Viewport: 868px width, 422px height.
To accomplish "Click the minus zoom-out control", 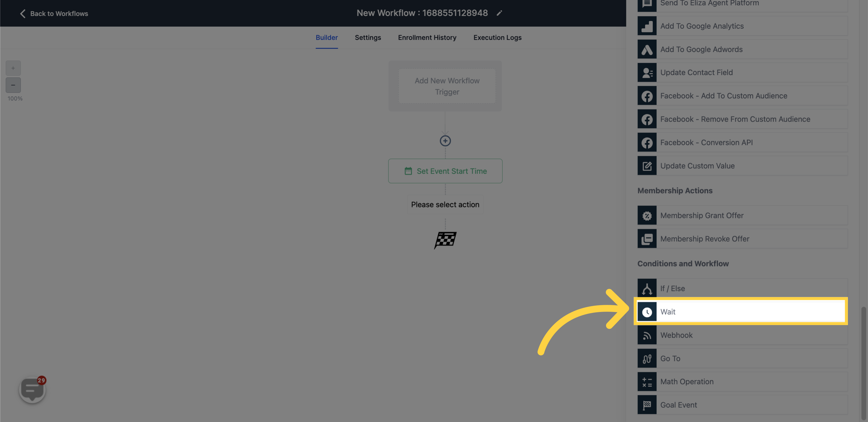I will [x=13, y=85].
